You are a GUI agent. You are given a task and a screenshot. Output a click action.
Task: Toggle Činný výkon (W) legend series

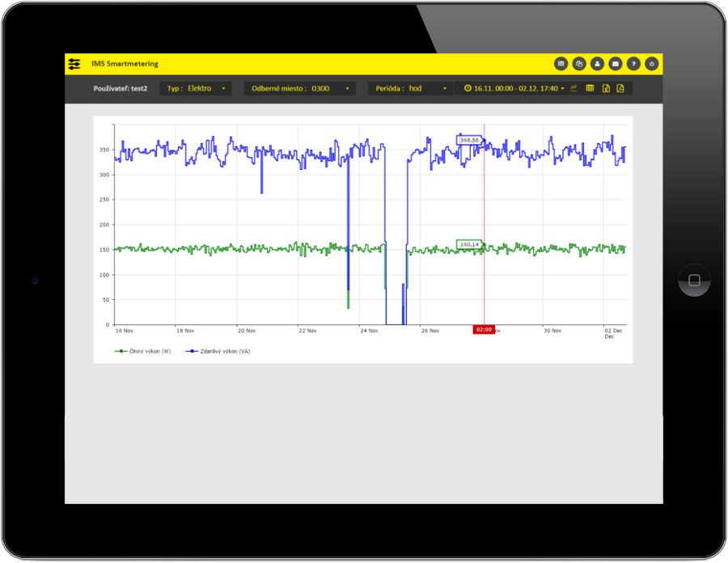click(143, 351)
